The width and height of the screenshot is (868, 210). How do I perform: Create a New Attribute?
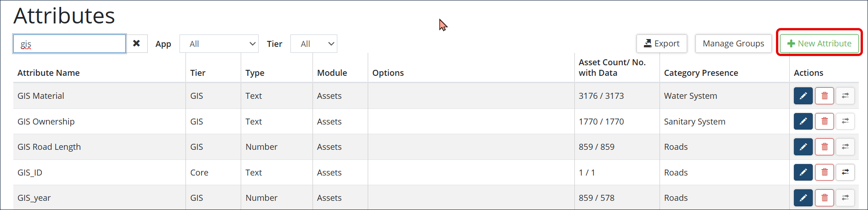point(819,44)
